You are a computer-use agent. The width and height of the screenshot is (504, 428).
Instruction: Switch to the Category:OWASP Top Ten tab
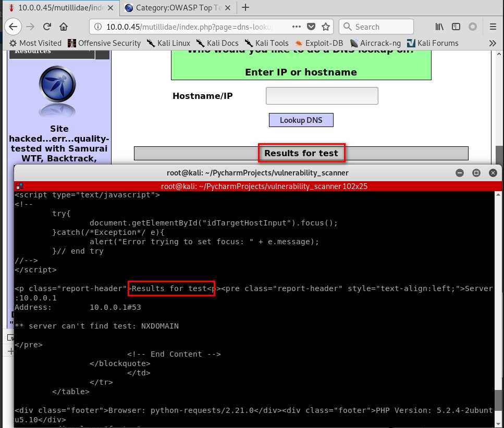coord(178,8)
